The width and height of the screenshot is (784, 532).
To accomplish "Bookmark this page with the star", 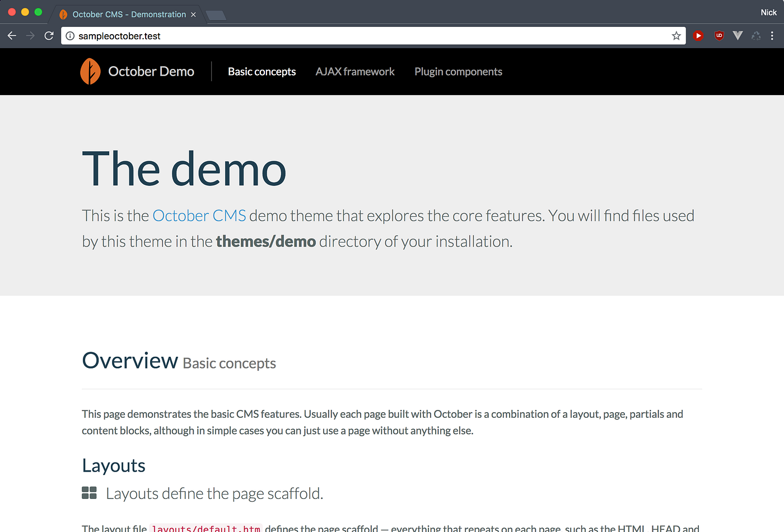I will pos(676,35).
